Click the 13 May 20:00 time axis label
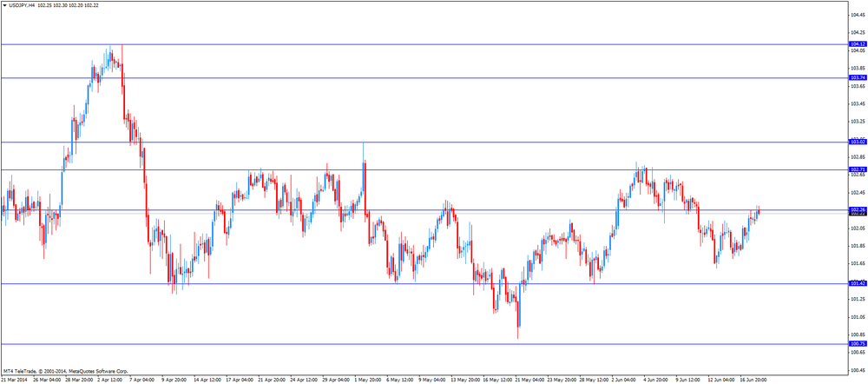The height and width of the screenshot is (384, 868). (x=464, y=380)
